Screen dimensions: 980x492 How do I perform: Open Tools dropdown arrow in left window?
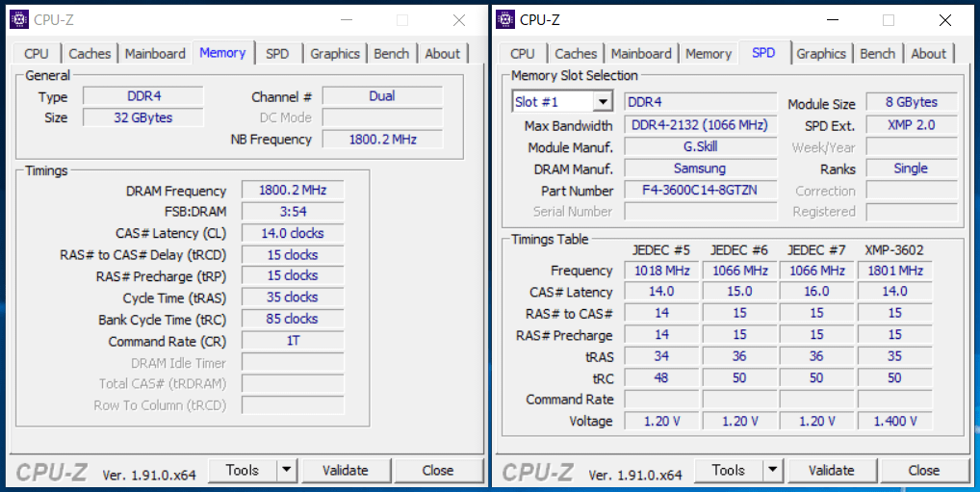[x=286, y=470]
